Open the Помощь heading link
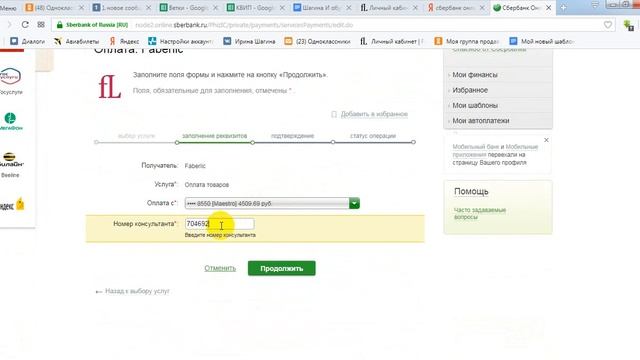The image size is (640, 360). tap(471, 191)
